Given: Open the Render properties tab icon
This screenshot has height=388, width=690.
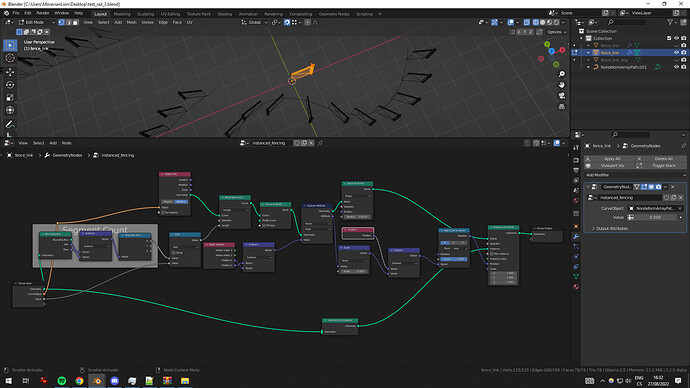Looking at the screenshot, I should (x=576, y=160).
